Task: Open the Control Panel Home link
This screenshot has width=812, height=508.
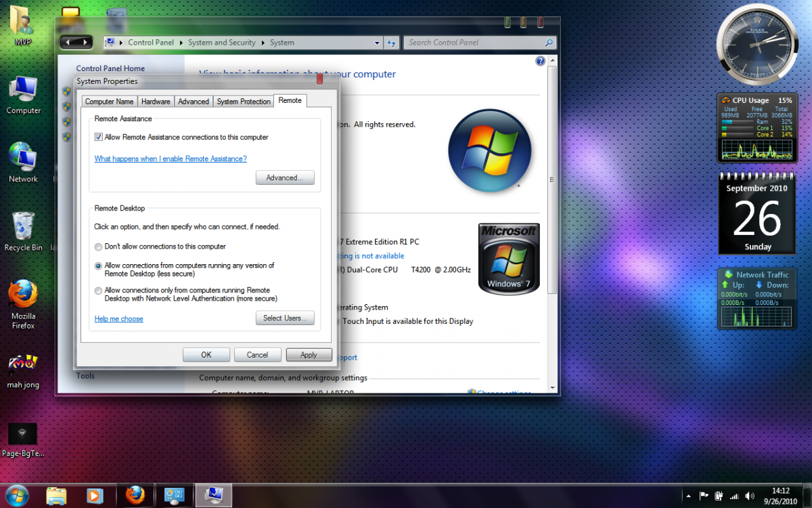Action: (x=110, y=68)
